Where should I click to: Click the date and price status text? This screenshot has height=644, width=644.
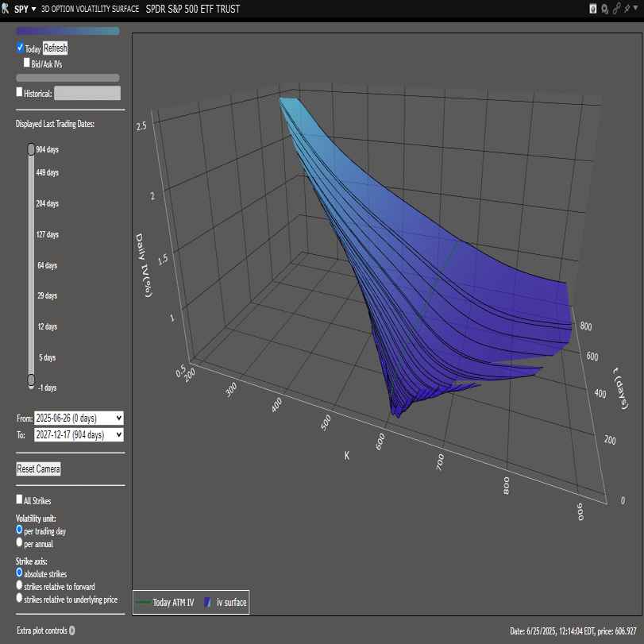point(573,631)
